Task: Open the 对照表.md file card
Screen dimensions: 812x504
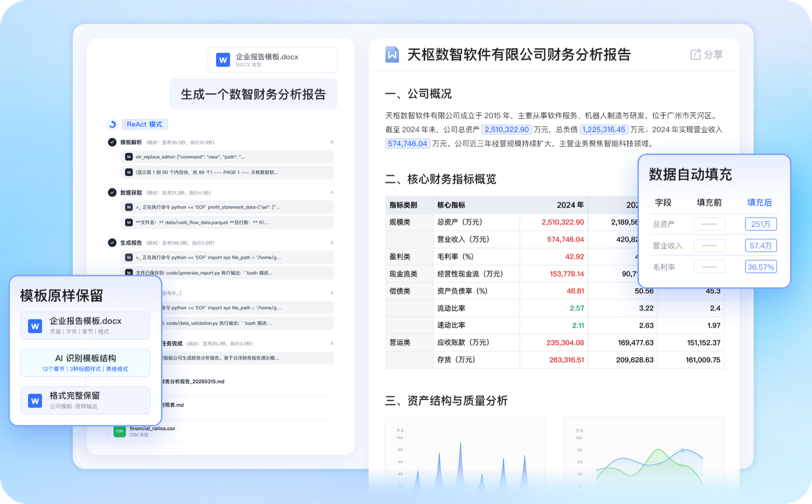Action: pyautogui.click(x=248, y=408)
